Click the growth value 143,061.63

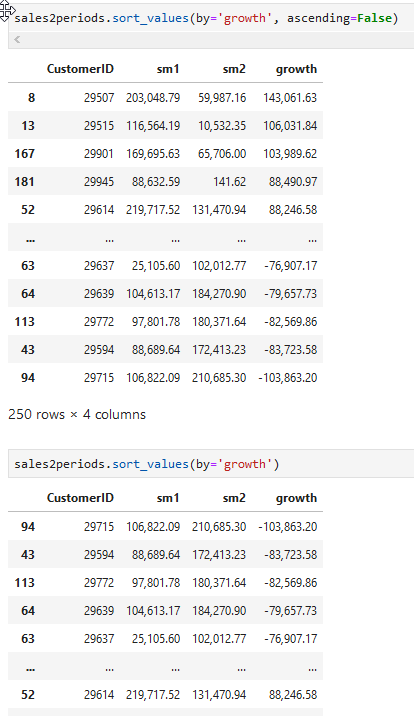coord(290,98)
